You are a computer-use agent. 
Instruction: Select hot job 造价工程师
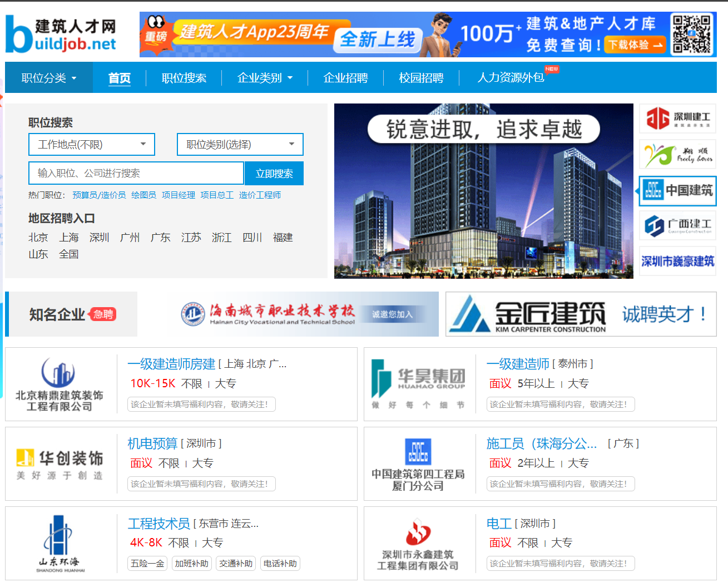[x=260, y=195]
